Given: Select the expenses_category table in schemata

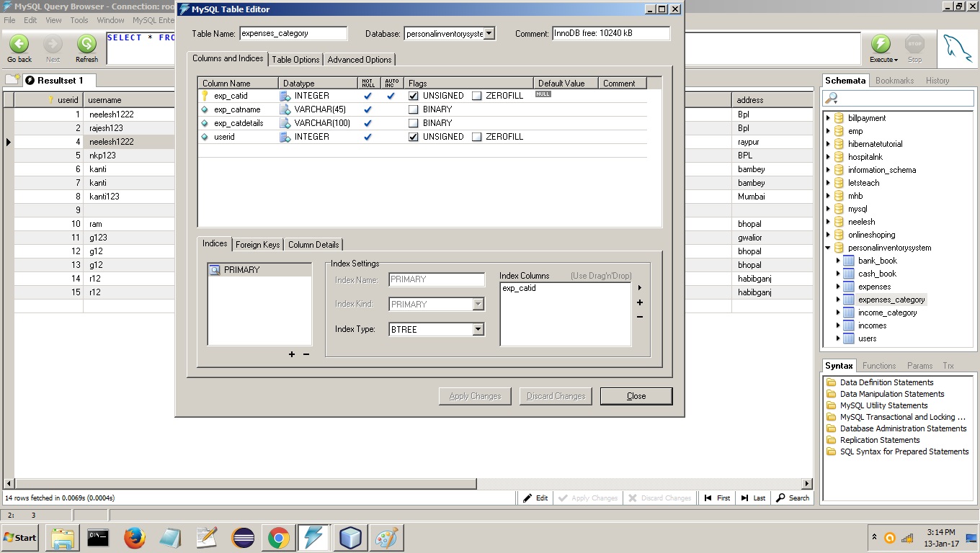Looking at the screenshot, I should click(x=891, y=300).
